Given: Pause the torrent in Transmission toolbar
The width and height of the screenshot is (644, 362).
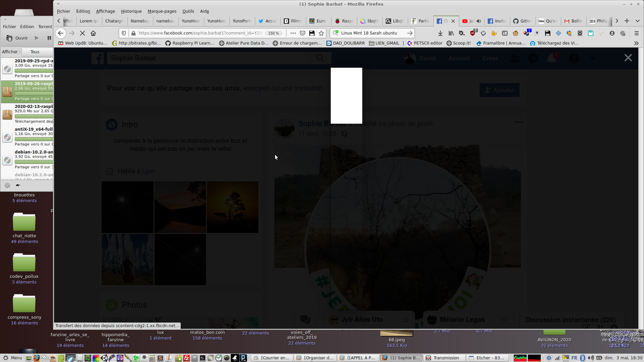Looking at the screenshot, I should tap(49, 38).
